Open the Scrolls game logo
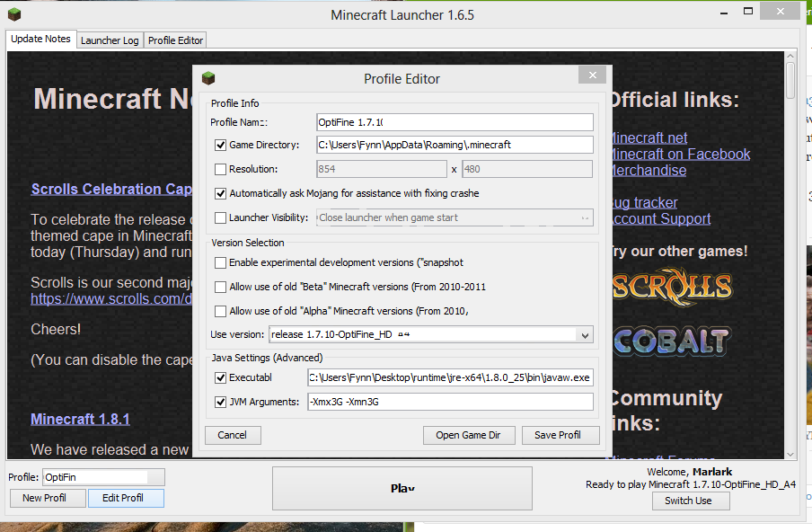Viewport: 812px width, 532px height. click(672, 287)
